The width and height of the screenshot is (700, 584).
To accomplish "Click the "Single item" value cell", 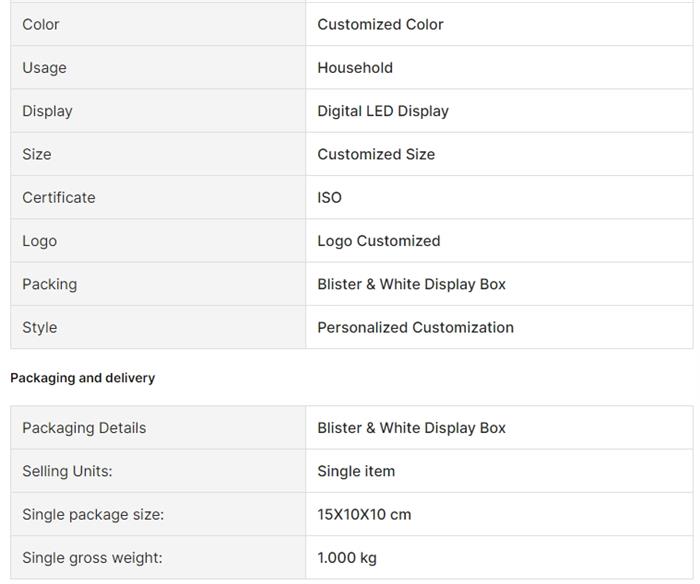I will [356, 471].
